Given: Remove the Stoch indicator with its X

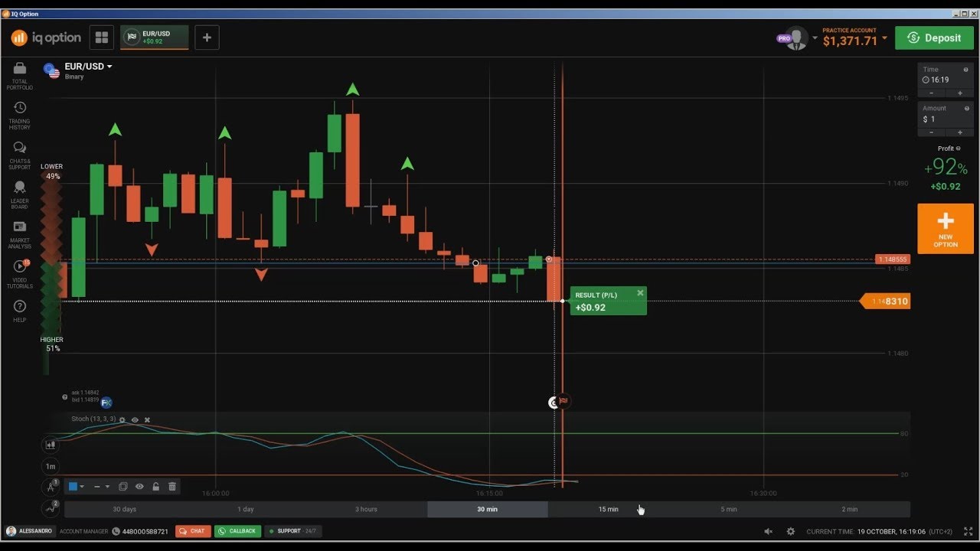Looking at the screenshot, I should click(147, 420).
